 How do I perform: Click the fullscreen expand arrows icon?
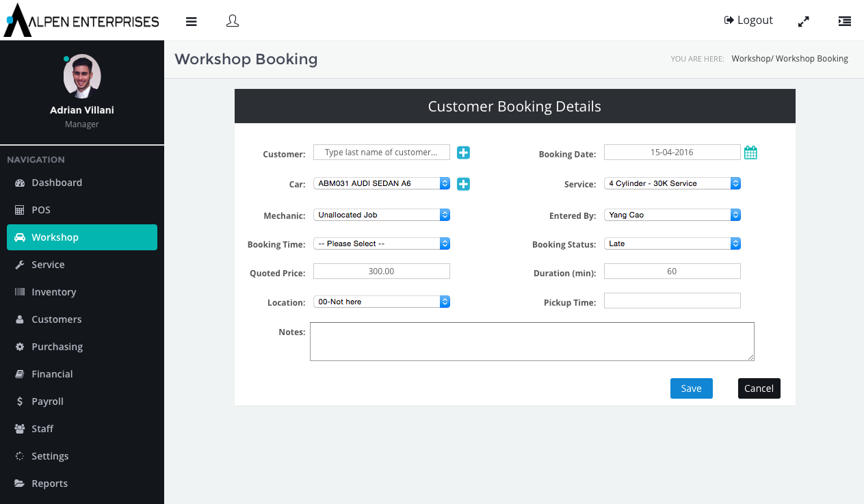point(804,21)
